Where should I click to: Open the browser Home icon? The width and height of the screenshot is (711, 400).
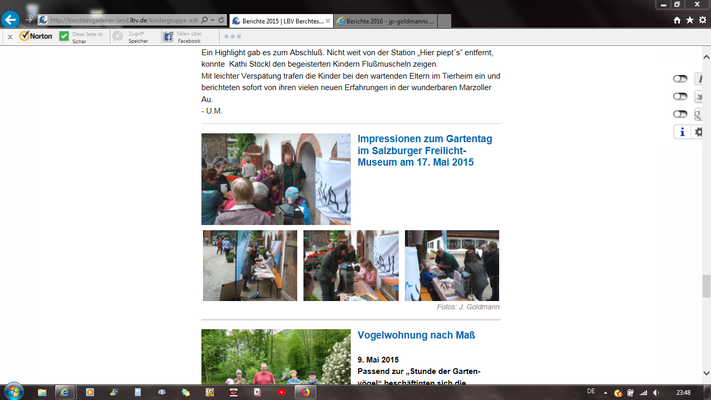(x=677, y=20)
